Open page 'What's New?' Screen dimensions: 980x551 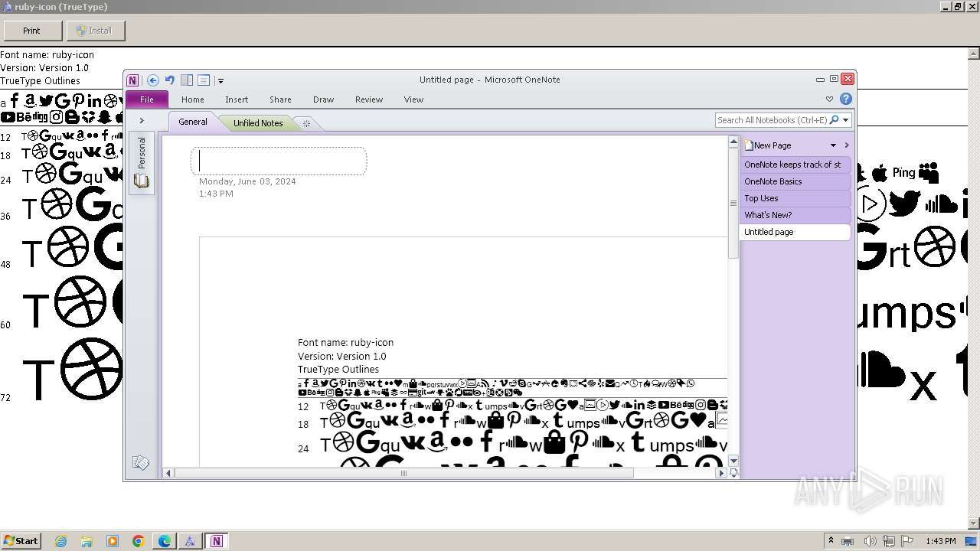click(x=795, y=215)
